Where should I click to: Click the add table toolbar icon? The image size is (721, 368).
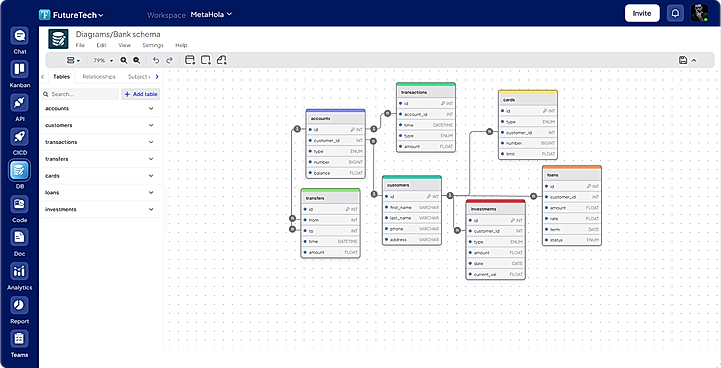190,60
